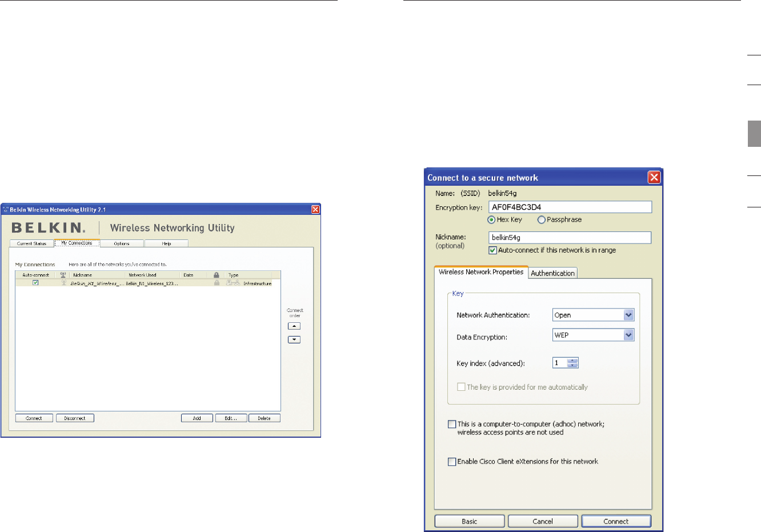Sort by the Auto-connect column header

coord(35,275)
